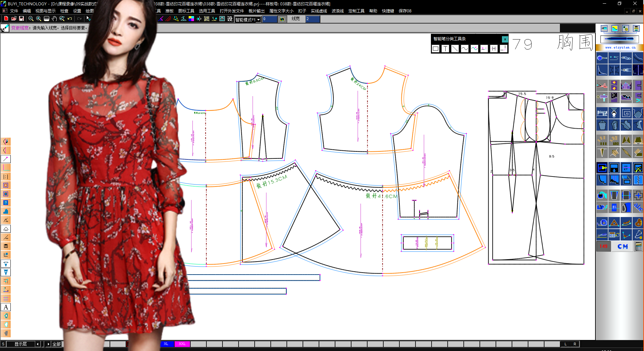
Task: Click the right arrow next to 显示层
Action: pos(48,344)
